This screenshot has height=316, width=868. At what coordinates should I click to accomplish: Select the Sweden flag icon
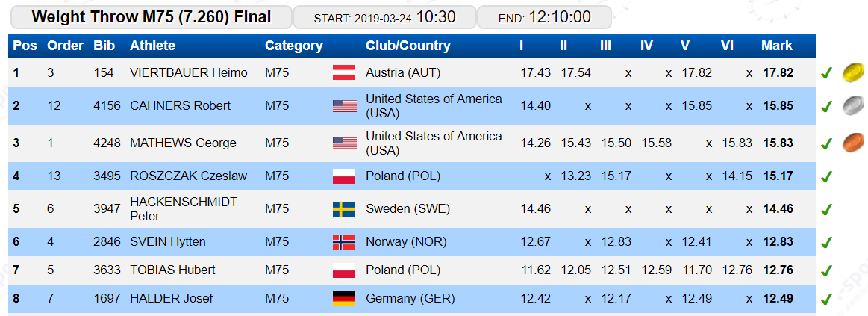[x=344, y=209]
